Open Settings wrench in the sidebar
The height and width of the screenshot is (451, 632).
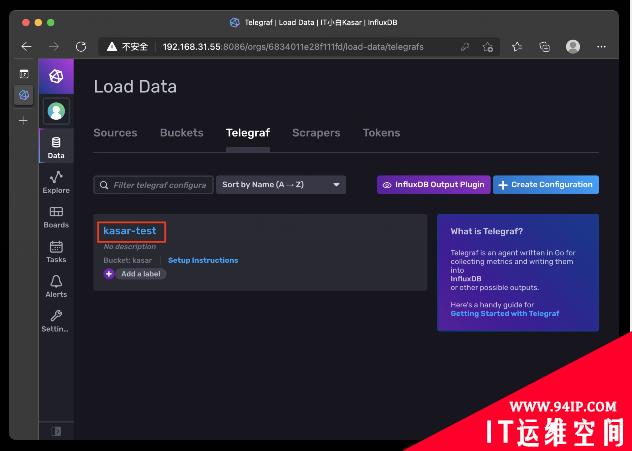56,321
